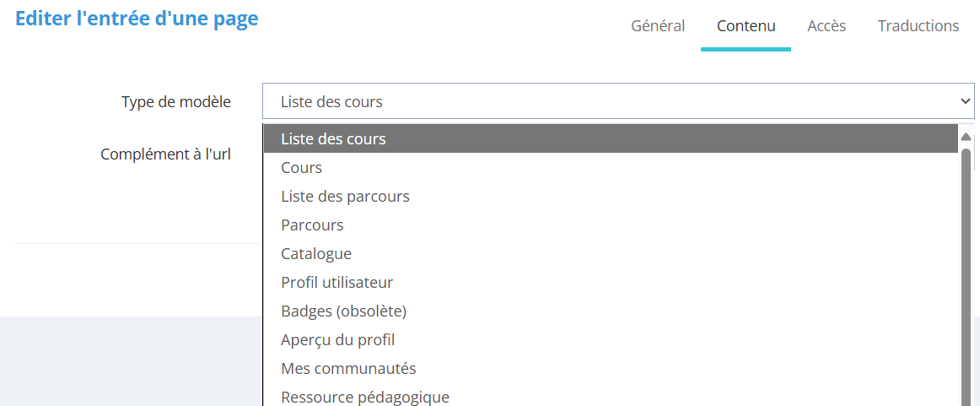
Task: Choose Badges (obsolète) from the list
Action: (x=343, y=311)
